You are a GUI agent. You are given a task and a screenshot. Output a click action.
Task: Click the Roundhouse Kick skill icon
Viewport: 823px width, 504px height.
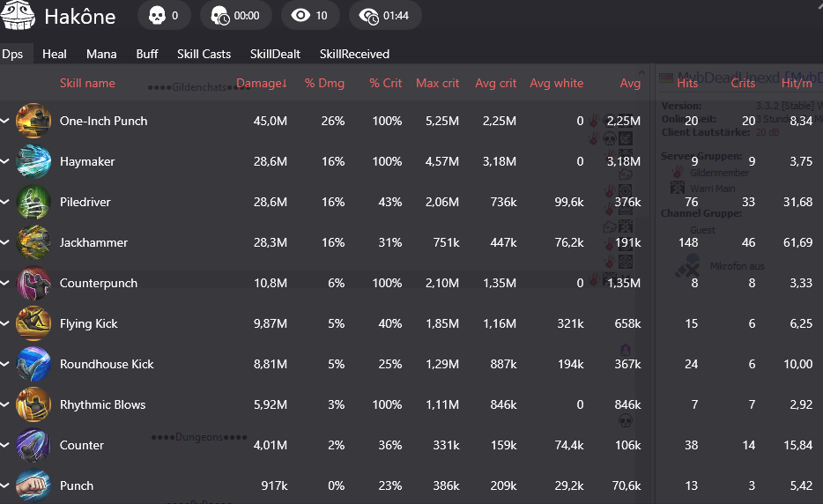coord(33,364)
